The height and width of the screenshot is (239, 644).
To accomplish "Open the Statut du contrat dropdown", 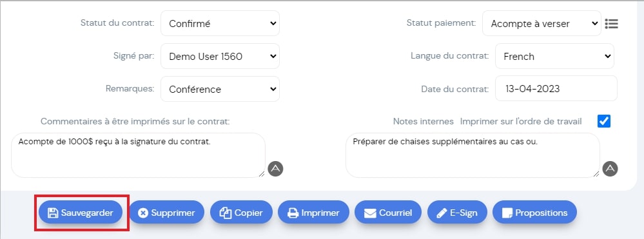I will [220, 23].
